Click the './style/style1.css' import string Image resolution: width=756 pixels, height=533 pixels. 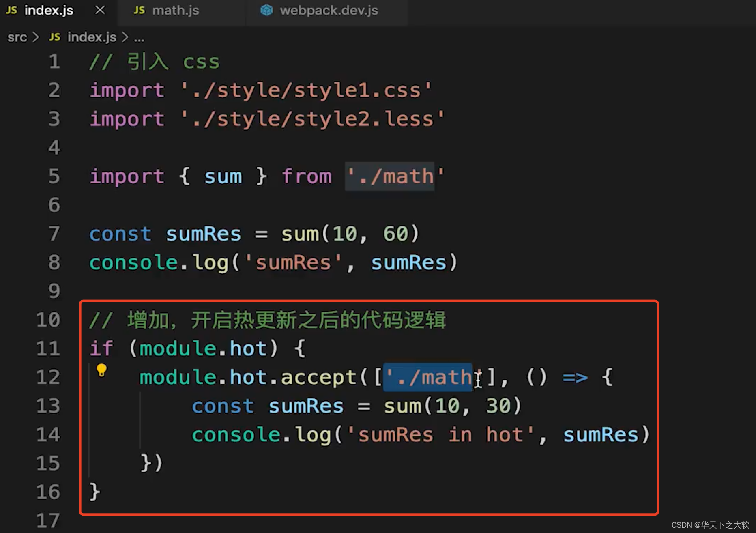(x=306, y=90)
